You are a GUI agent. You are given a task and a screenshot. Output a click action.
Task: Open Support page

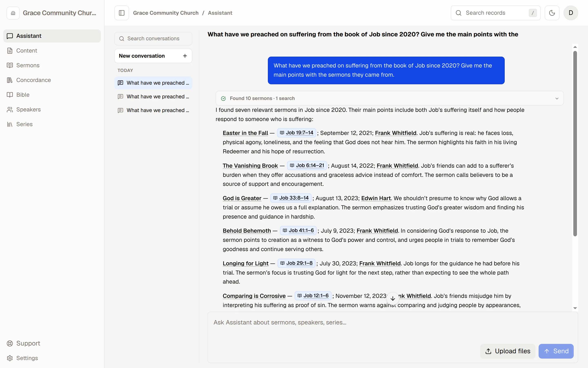(52, 343)
